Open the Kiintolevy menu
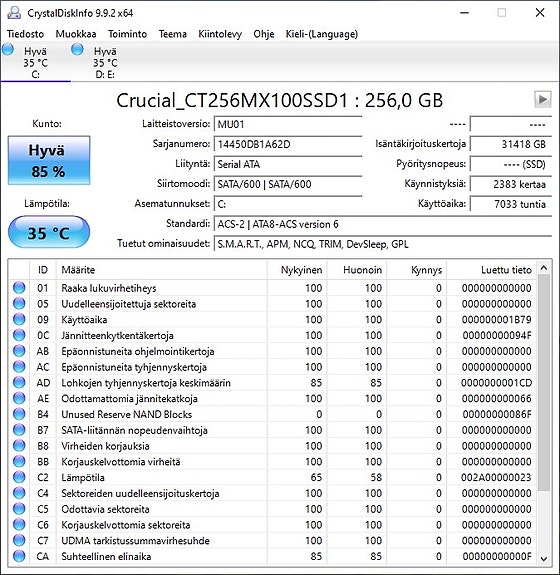The width and height of the screenshot is (560, 575). (220, 34)
